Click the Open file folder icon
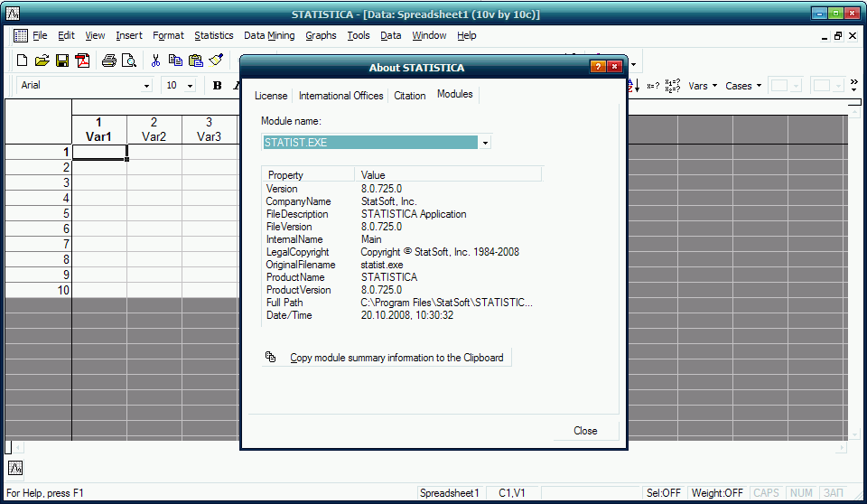 point(42,61)
